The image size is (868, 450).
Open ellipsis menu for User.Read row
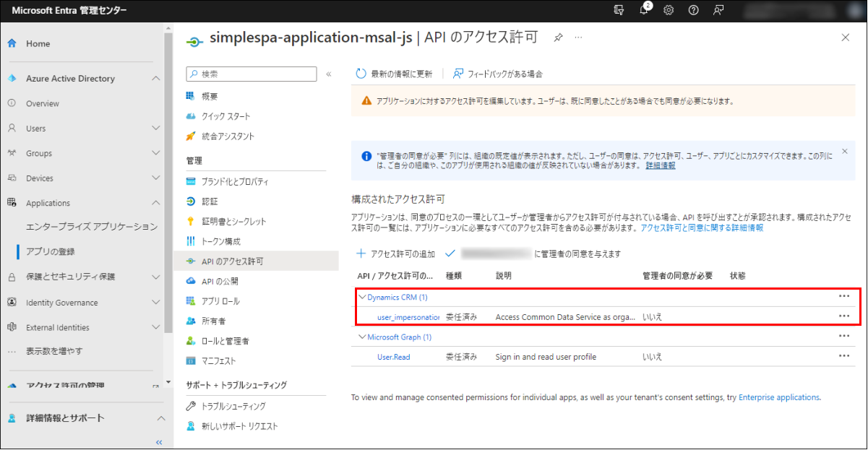click(843, 356)
